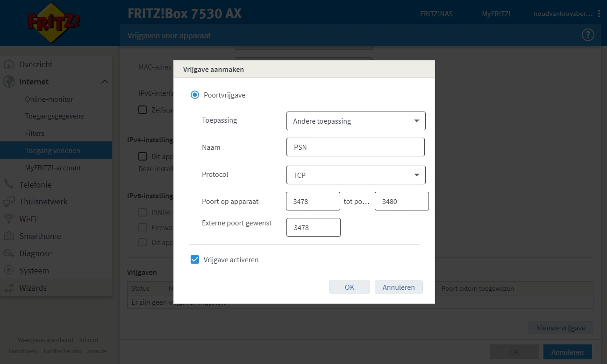Uncheck the Vrijgave activeren checkbox
This screenshot has height=364, width=607.
(195, 259)
